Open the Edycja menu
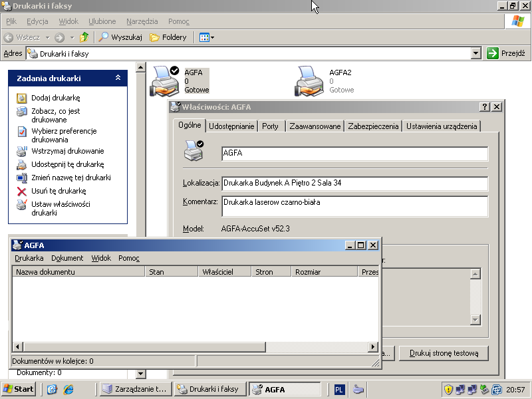The image size is (532, 399). coord(37,21)
